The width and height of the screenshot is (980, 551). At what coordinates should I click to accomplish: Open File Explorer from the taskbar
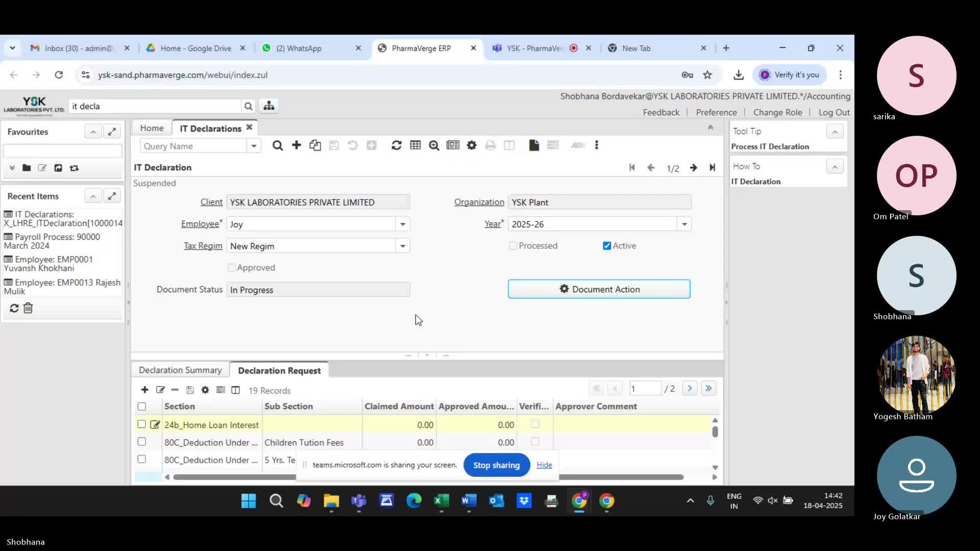[331, 501]
